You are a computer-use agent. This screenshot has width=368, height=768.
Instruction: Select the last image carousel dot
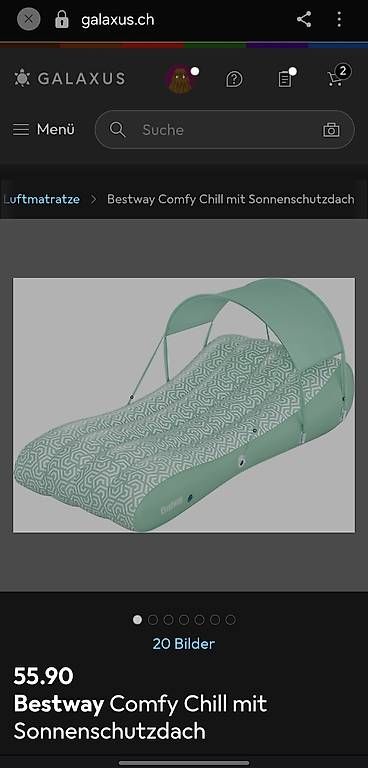[230, 620]
